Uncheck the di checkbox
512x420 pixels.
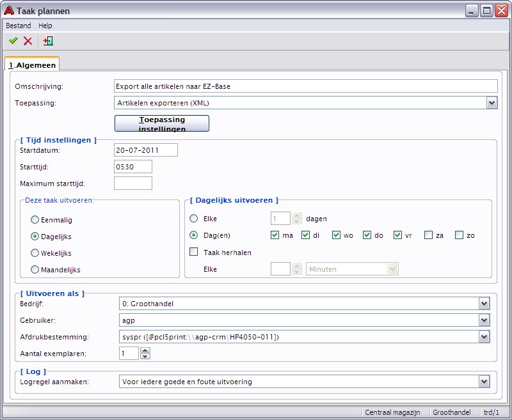306,235
